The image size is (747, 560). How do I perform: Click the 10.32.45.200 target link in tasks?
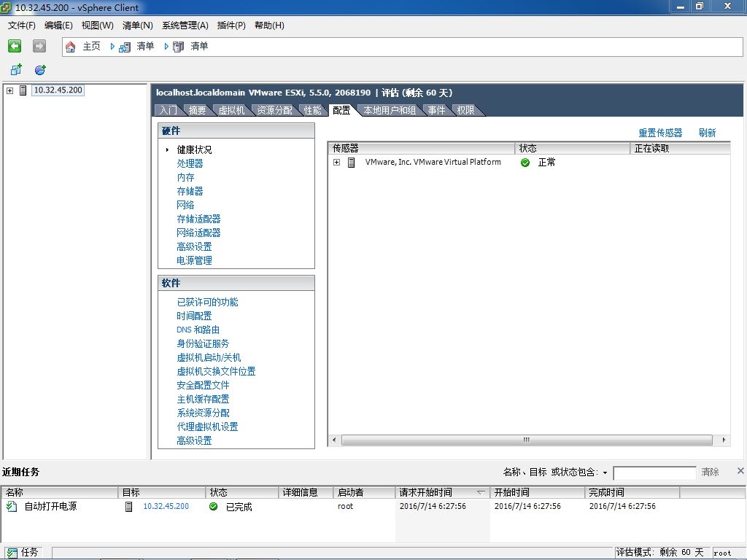click(x=166, y=506)
